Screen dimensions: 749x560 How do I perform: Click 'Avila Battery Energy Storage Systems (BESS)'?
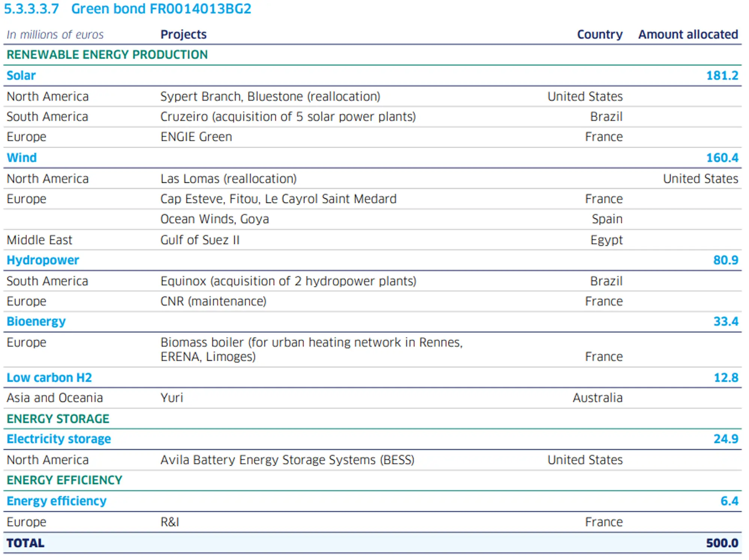click(288, 460)
